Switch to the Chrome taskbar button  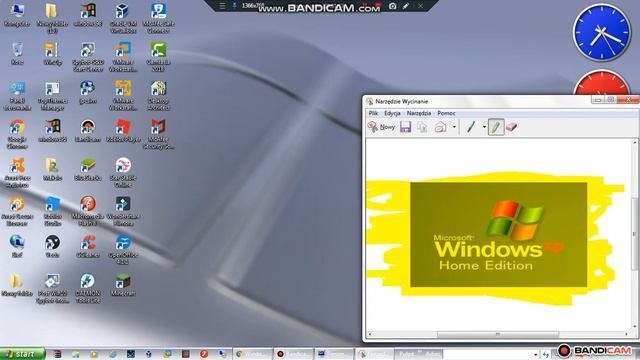252,354
